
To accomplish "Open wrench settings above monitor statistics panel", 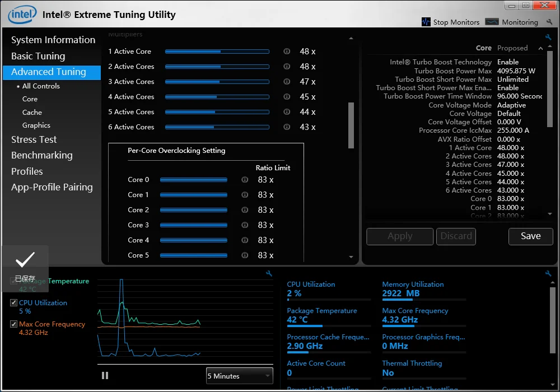I will pos(548,273).
